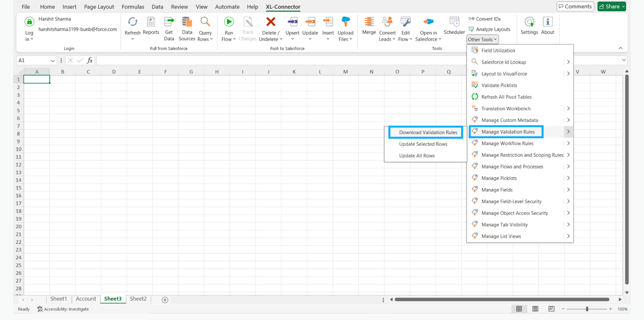Viewport: 644px width, 320px height.
Task: Select Normal view icon in status bar
Action: [x=519, y=309]
